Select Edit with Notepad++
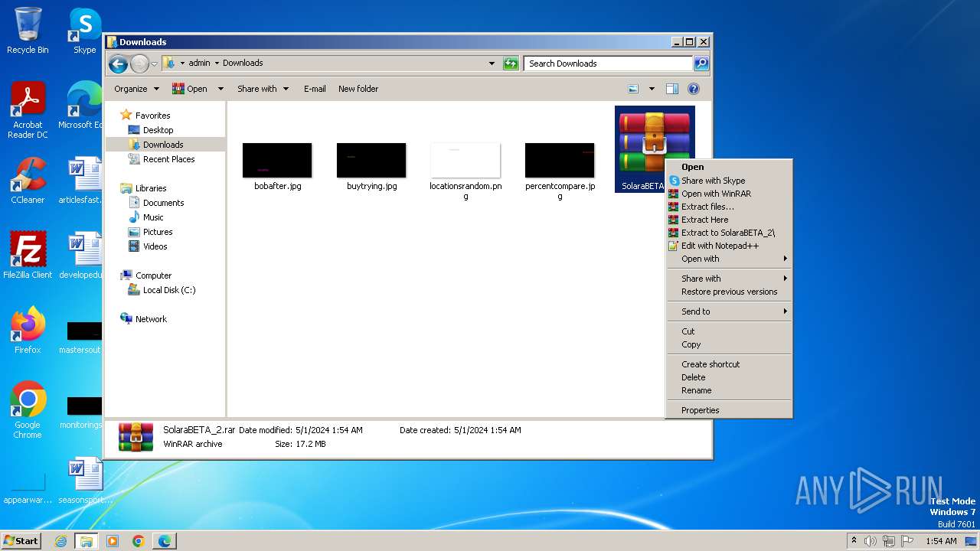Screen dimensions: 980x551 point(729,246)
